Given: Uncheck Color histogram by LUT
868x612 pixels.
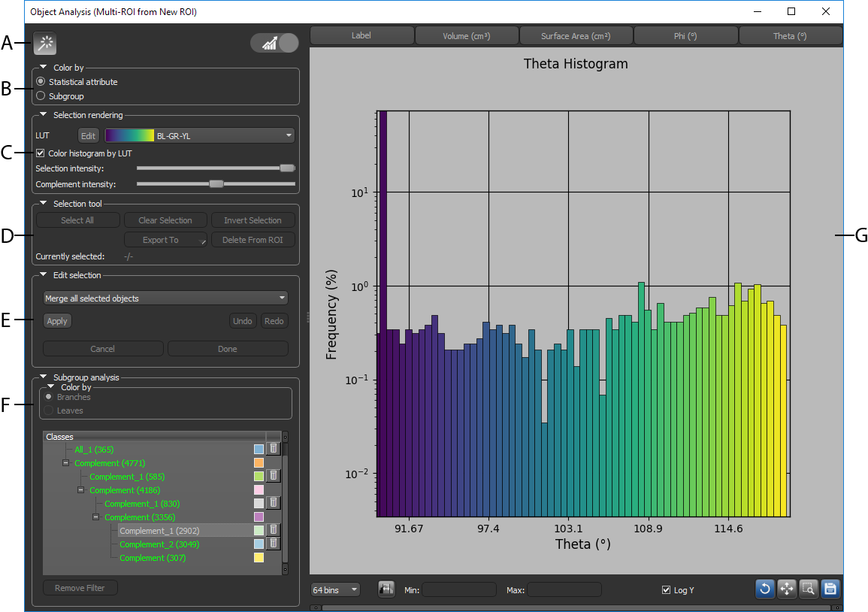Looking at the screenshot, I should pyautogui.click(x=41, y=153).
